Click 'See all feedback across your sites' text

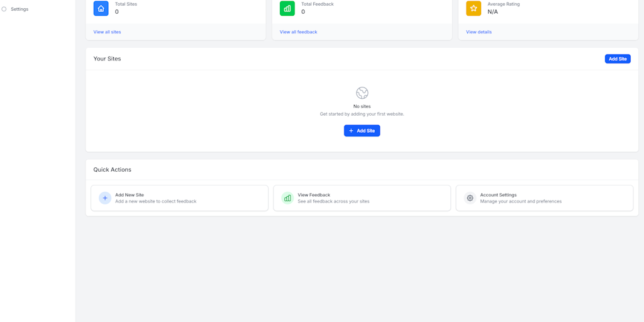tap(333, 202)
